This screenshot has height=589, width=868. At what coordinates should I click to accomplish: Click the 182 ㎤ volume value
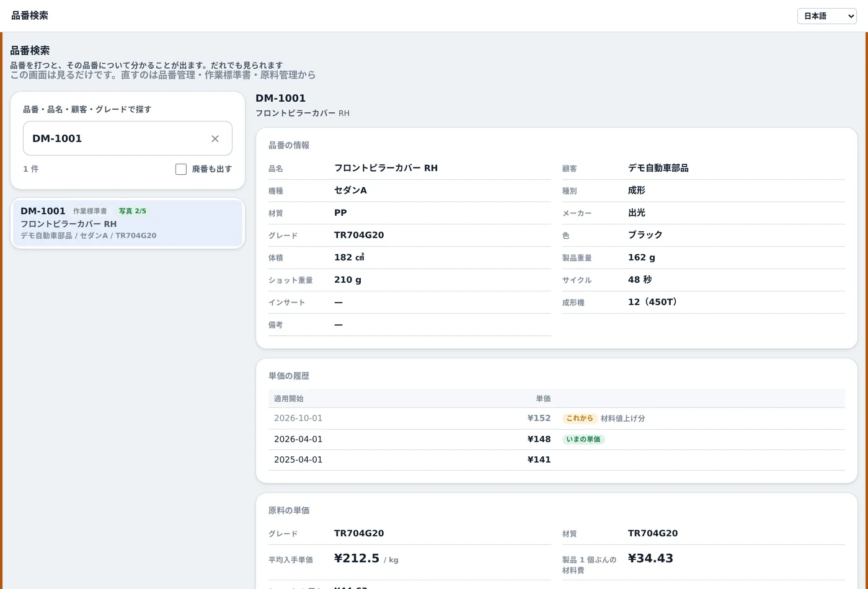[x=349, y=257]
